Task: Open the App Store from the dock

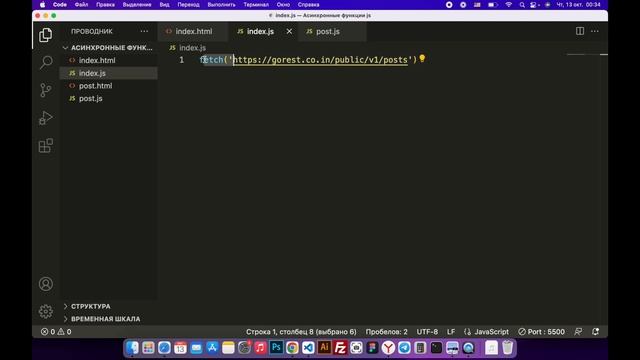Action: coord(212,347)
